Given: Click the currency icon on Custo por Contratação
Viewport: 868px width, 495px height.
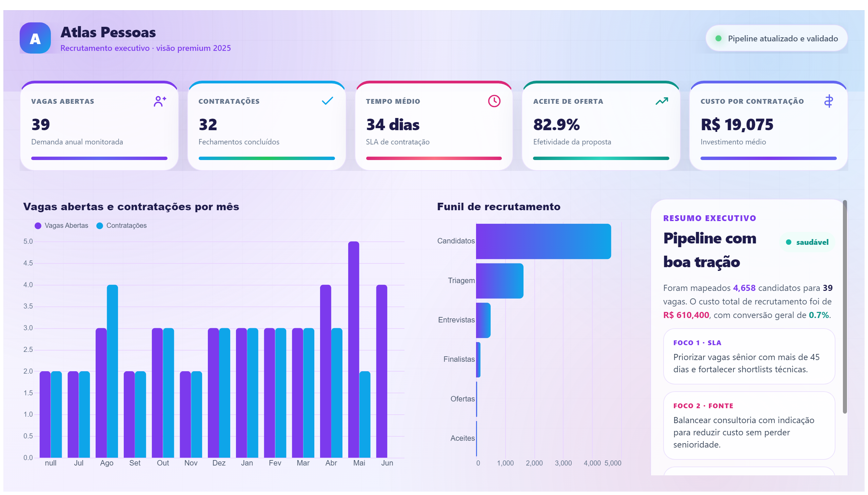Looking at the screenshot, I should coord(829,101).
